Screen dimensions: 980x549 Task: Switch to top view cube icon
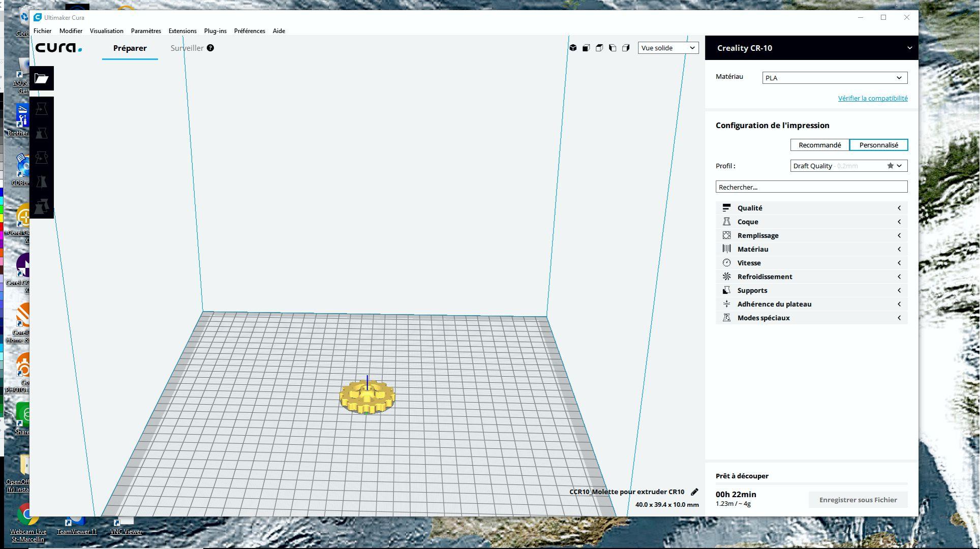599,48
